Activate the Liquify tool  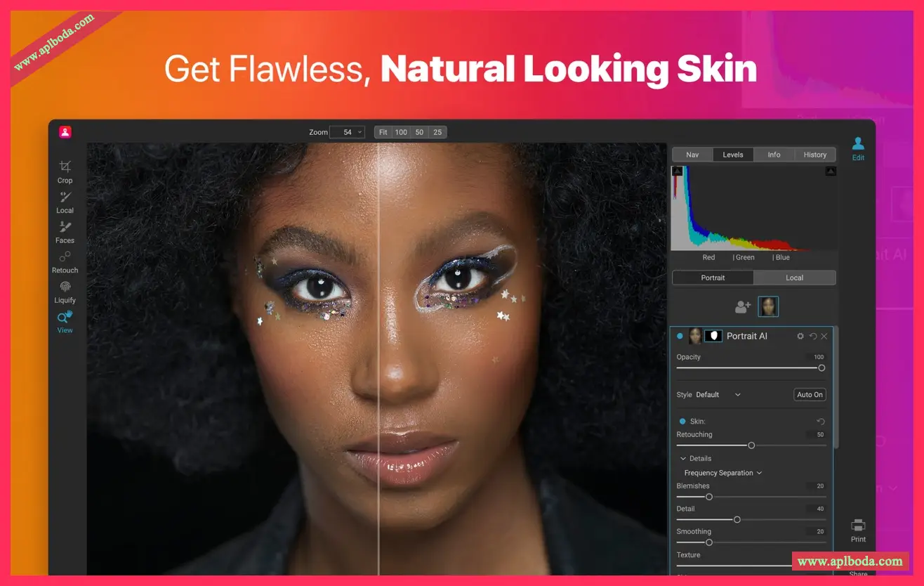[65, 291]
